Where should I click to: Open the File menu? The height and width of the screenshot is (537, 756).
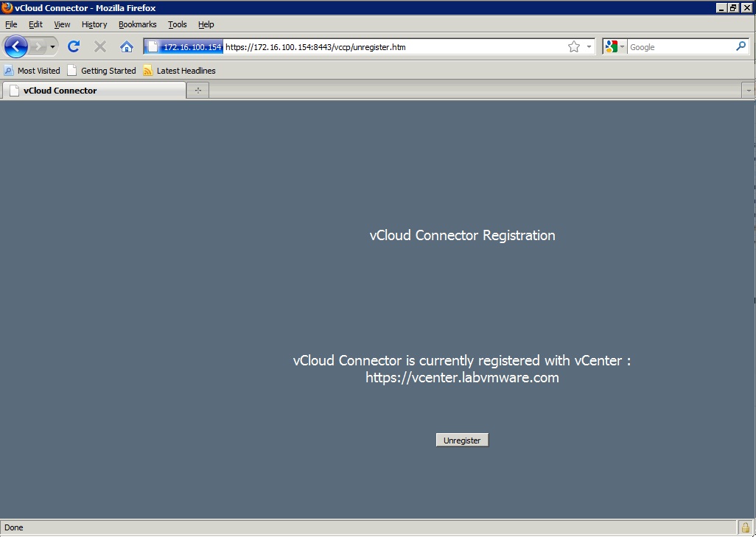[11, 24]
